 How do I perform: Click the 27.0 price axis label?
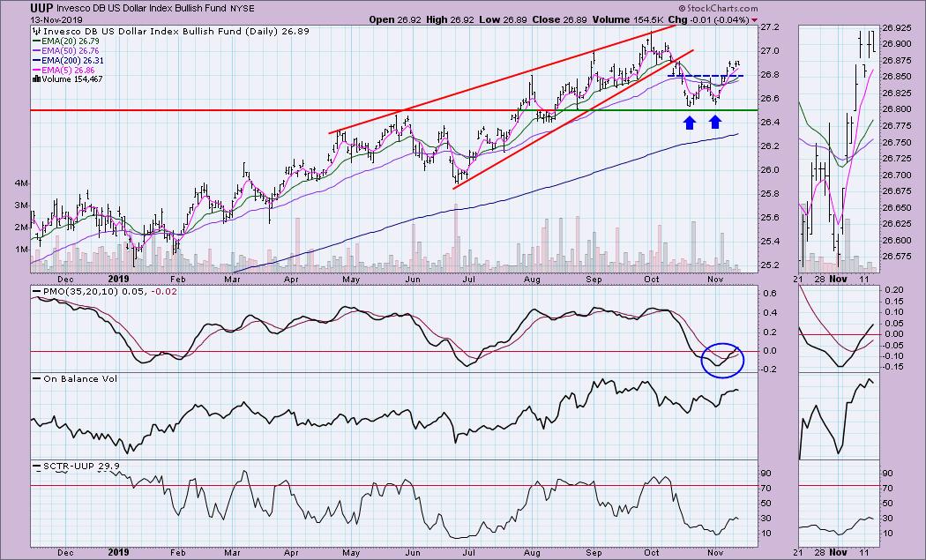(770, 51)
